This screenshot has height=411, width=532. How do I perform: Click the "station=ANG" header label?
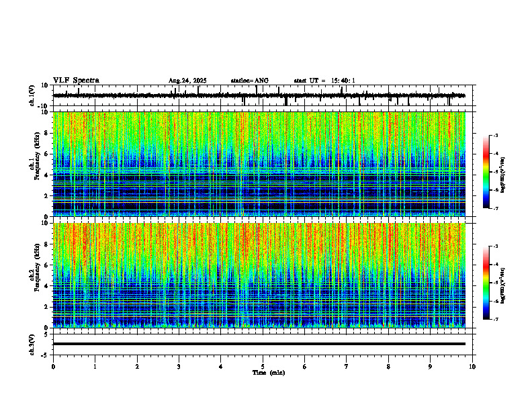249,81
